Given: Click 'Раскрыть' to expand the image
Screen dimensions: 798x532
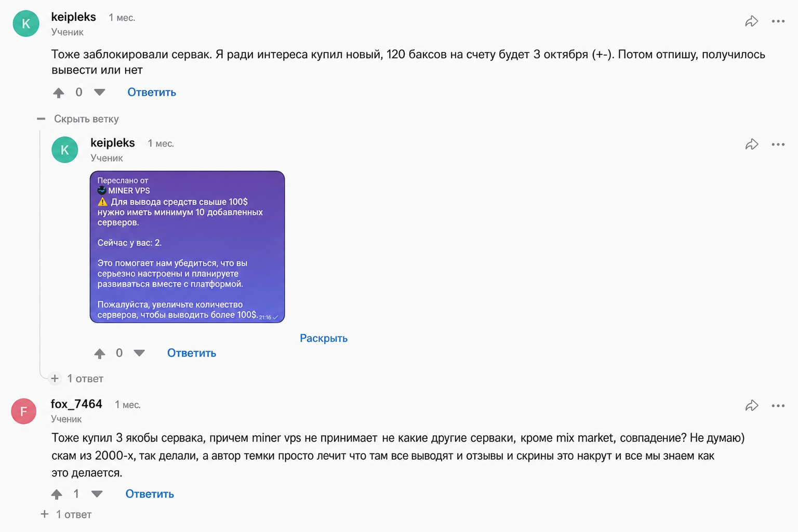Looking at the screenshot, I should [x=324, y=338].
